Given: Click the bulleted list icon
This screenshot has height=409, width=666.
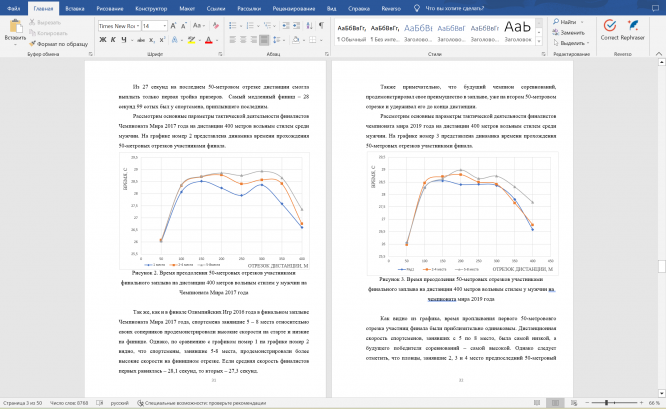Looking at the screenshot, I should 233,26.
